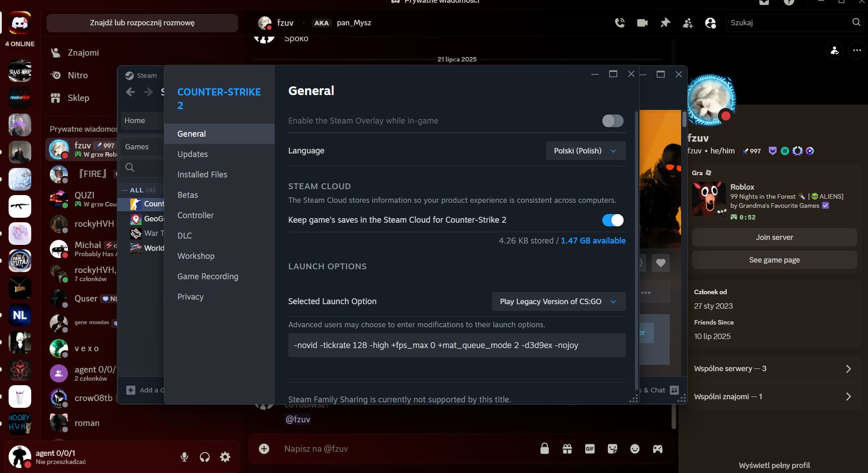The image size is (868, 473).
Task: Open the SIAAS SHOP server icon
Action: (x=20, y=71)
